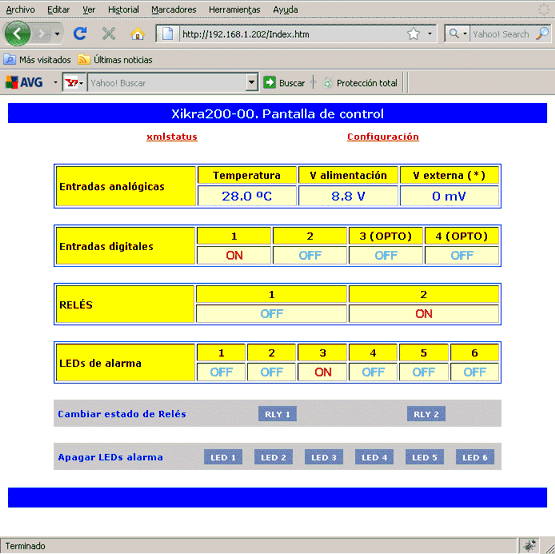This screenshot has width=555, height=554.
Task: Click the Stop loading X icon
Action: click(x=109, y=34)
